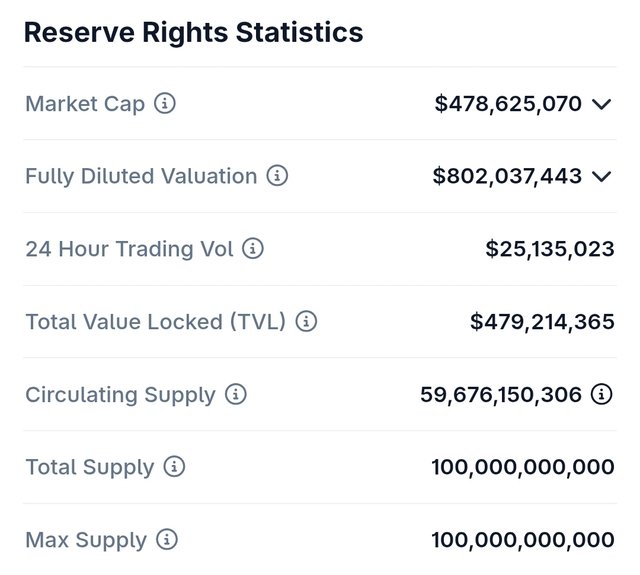The image size is (640, 575).
Task: Expand the Fully Diluted Valuation chevron
Action: pyautogui.click(x=601, y=177)
